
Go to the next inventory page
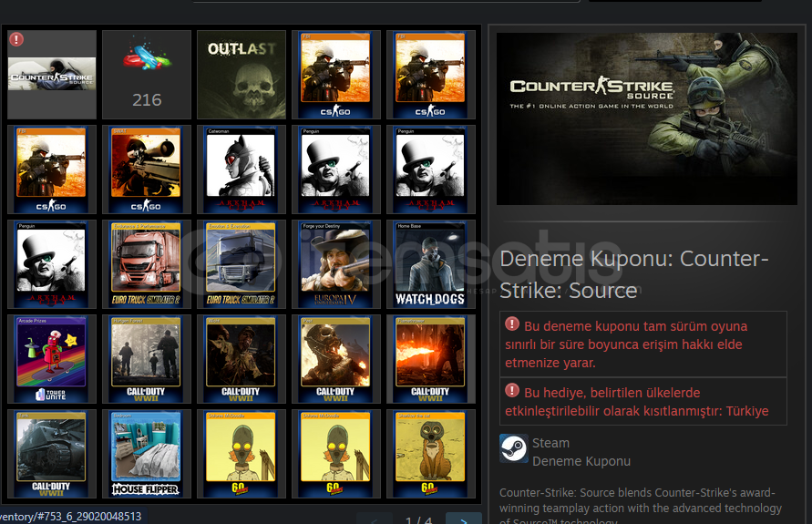tap(464, 519)
